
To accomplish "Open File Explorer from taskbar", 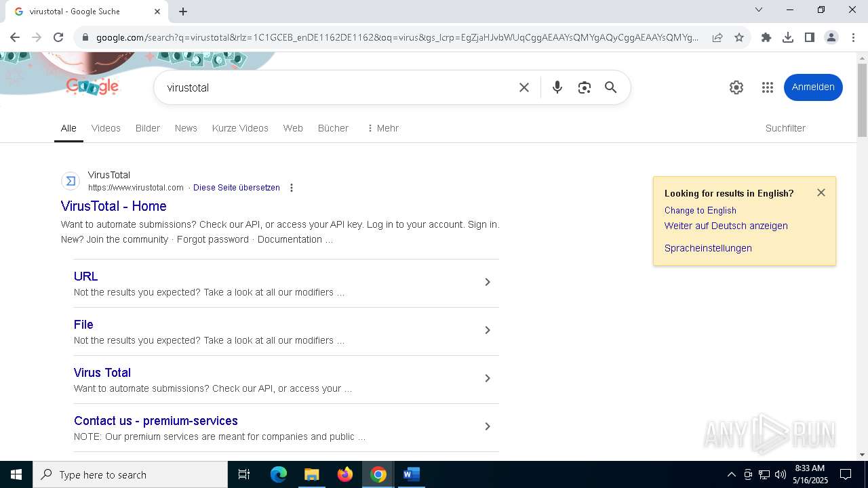I will (x=311, y=474).
